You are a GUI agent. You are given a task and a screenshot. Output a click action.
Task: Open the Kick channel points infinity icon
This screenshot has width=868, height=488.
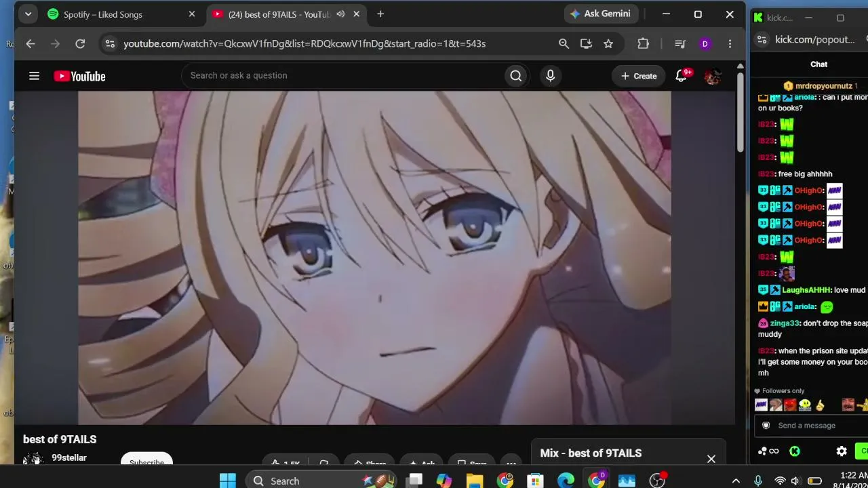point(769,451)
